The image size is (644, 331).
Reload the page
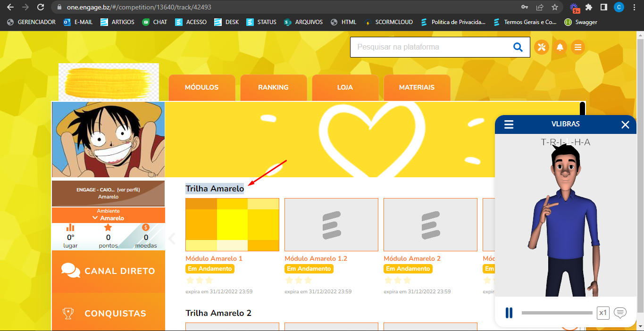click(41, 7)
